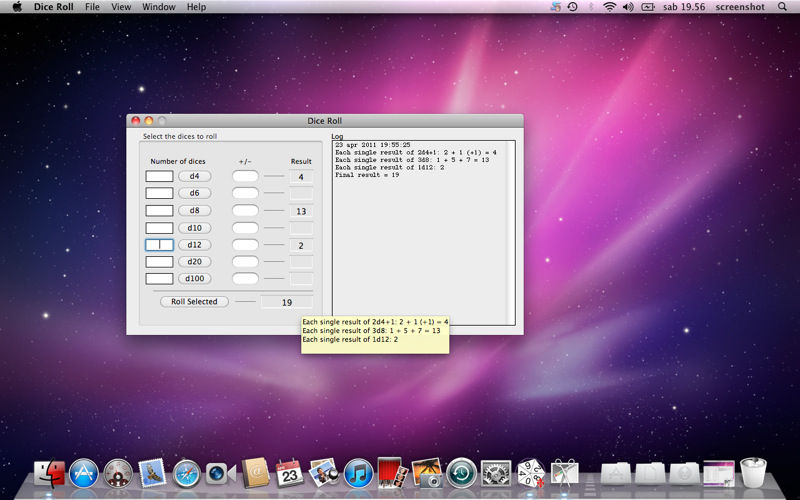800x500 pixels.
Task: Click the +/- modifier field for d20
Action: pos(245,261)
